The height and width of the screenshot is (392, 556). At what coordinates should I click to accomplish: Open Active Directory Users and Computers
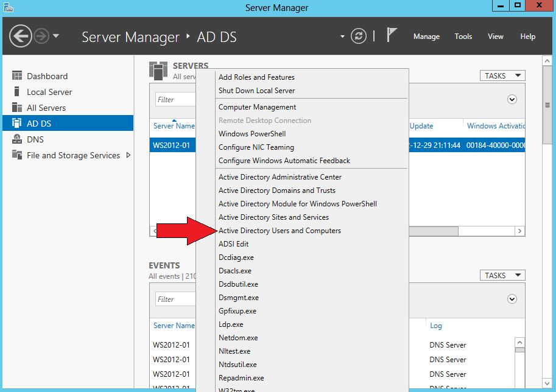pos(280,231)
